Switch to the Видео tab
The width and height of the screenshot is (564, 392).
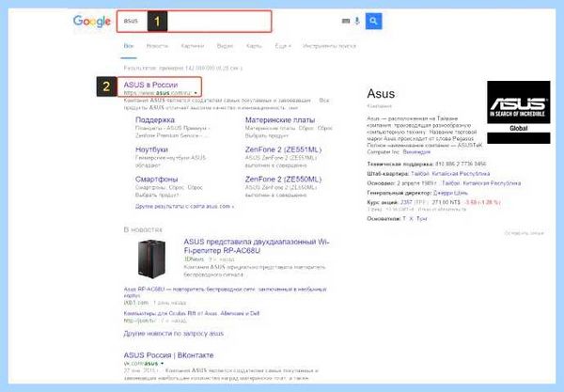point(225,46)
